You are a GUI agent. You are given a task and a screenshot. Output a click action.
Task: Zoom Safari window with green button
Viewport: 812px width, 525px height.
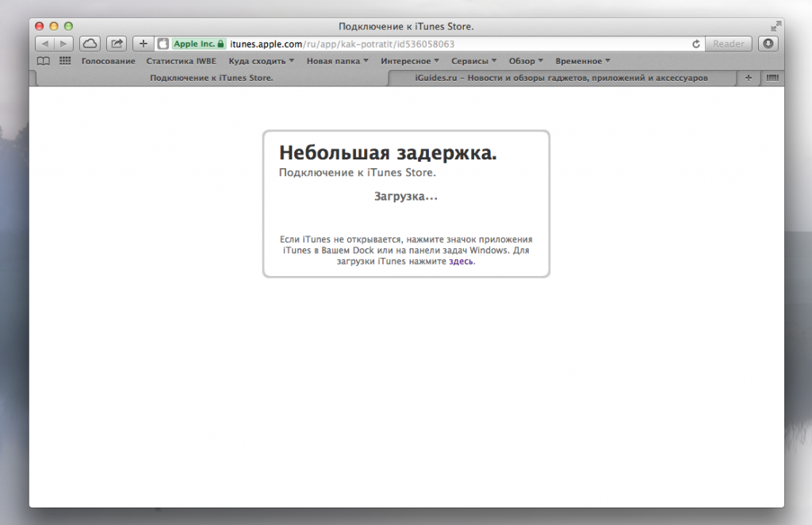[x=68, y=26]
